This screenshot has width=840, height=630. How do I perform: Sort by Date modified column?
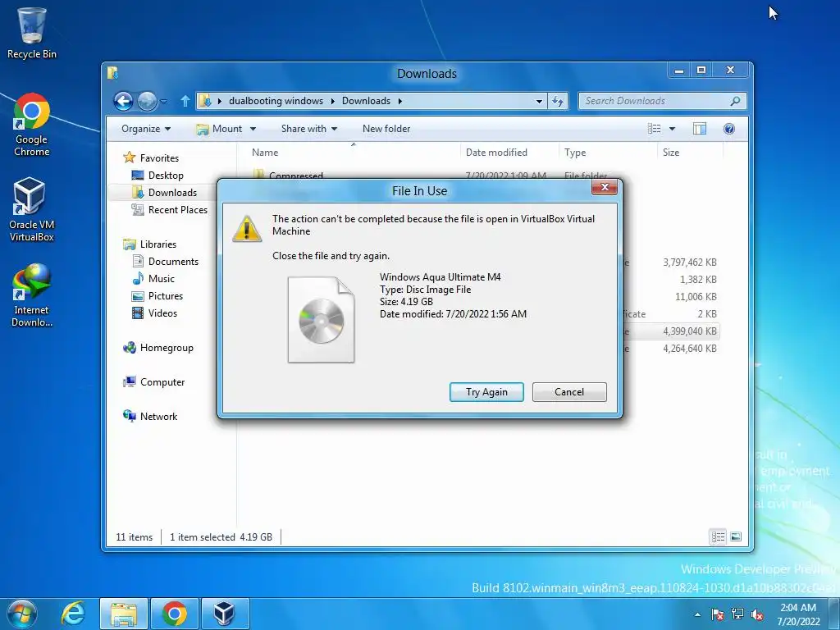(x=509, y=152)
